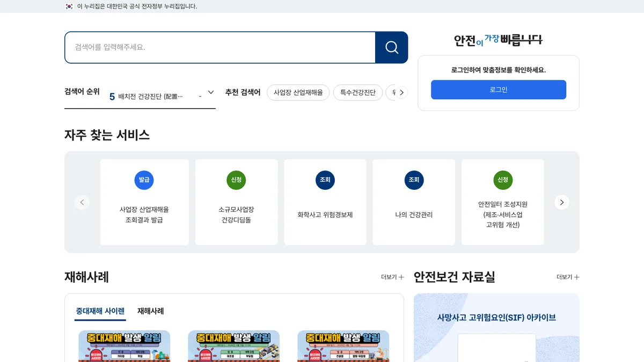This screenshot has width=644, height=362.
Task: Click the 조회 badge on 나의 건강관리
Action: (x=414, y=180)
